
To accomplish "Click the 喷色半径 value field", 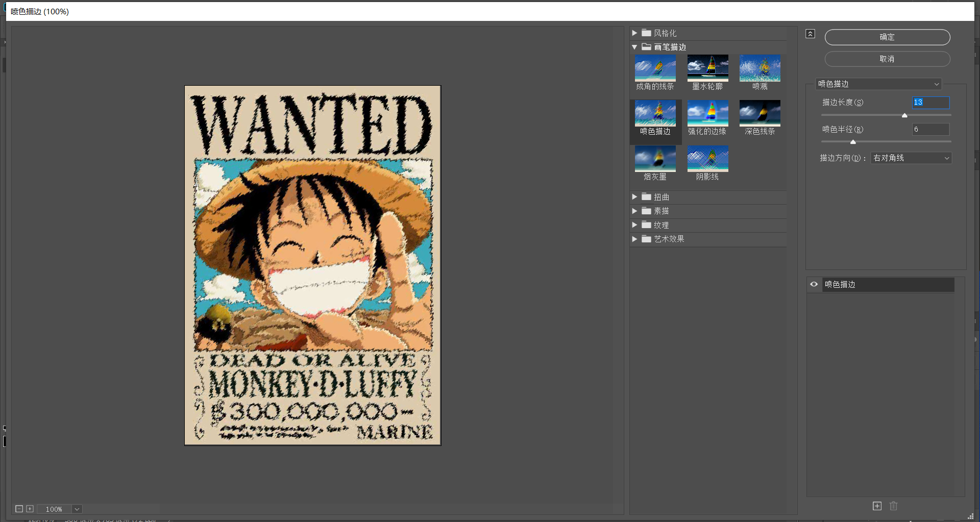I will [930, 130].
